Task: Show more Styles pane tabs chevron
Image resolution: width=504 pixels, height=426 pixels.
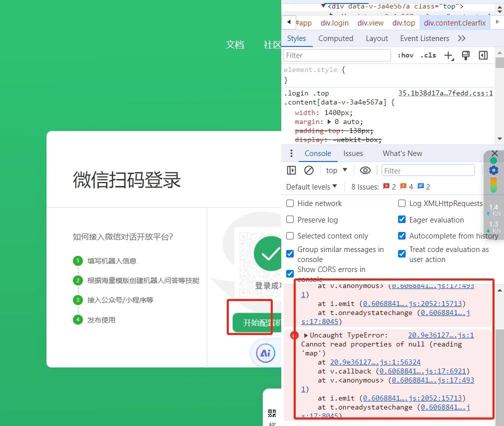Action: [x=462, y=38]
